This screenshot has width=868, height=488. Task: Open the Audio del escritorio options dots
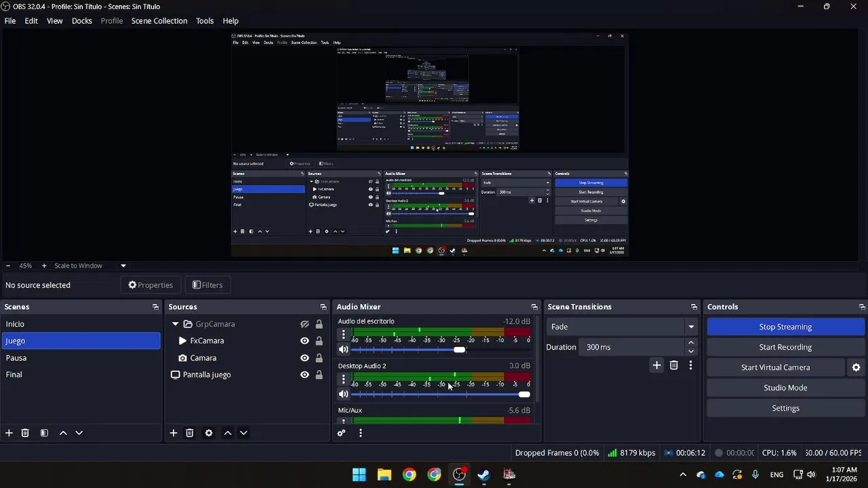(x=343, y=334)
